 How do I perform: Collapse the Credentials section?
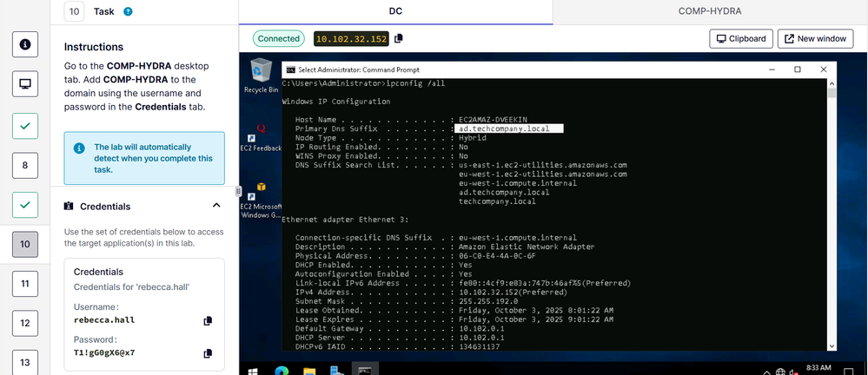click(x=216, y=207)
